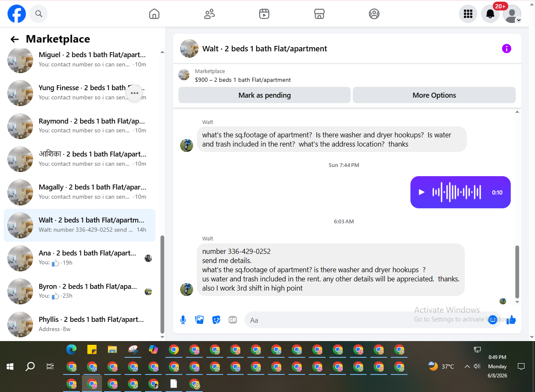Open the Reels video icon in top navigation

coord(264,14)
